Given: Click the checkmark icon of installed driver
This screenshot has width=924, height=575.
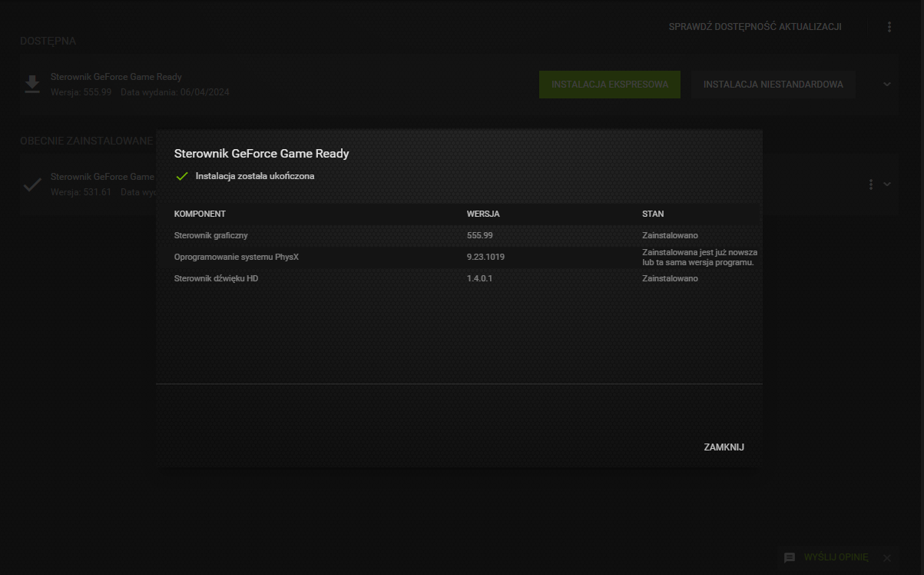Looking at the screenshot, I should (x=32, y=185).
